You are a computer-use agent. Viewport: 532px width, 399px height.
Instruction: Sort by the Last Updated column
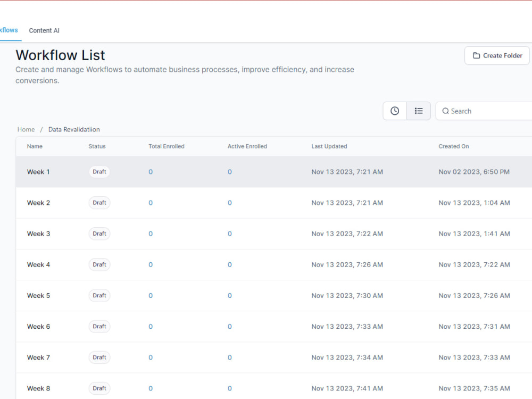pyautogui.click(x=329, y=146)
